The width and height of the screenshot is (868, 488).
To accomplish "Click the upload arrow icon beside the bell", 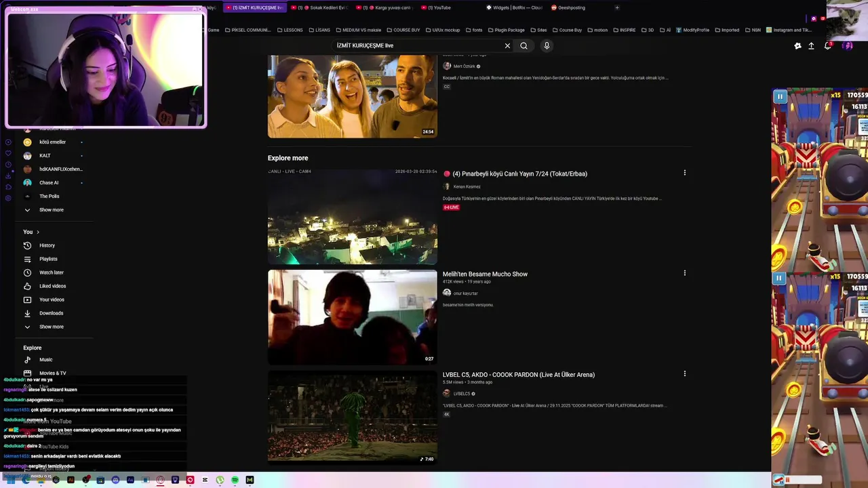I will coord(811,45).
